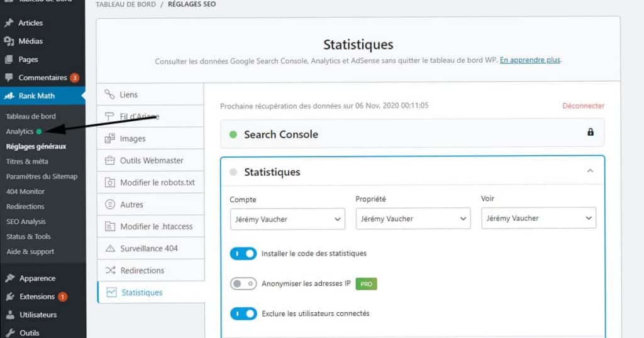Toggle Installer le code des statistiques

point(243,254)
